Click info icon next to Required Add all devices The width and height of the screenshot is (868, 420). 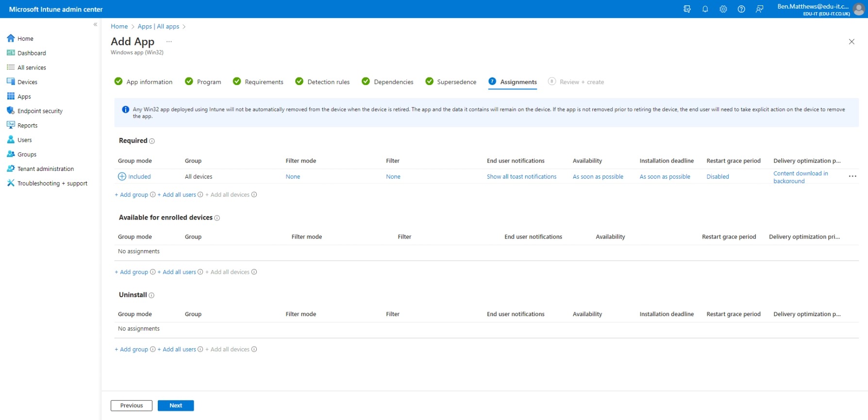click(254, 195)
